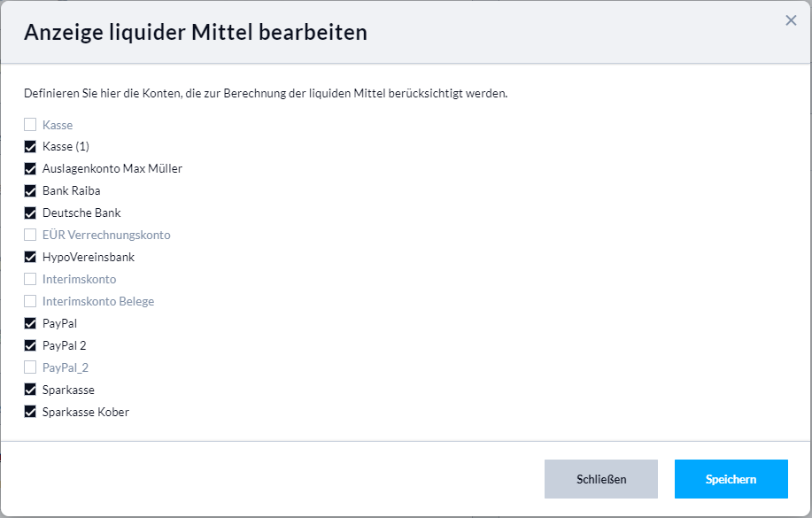Deselect the PayPal account
Image resolution: width=812 pixels, height=518 pixels.
[x=30, y=323]
